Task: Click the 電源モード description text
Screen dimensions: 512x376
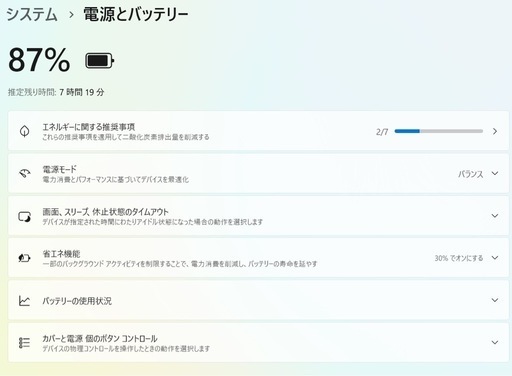Action: (115, 180)
